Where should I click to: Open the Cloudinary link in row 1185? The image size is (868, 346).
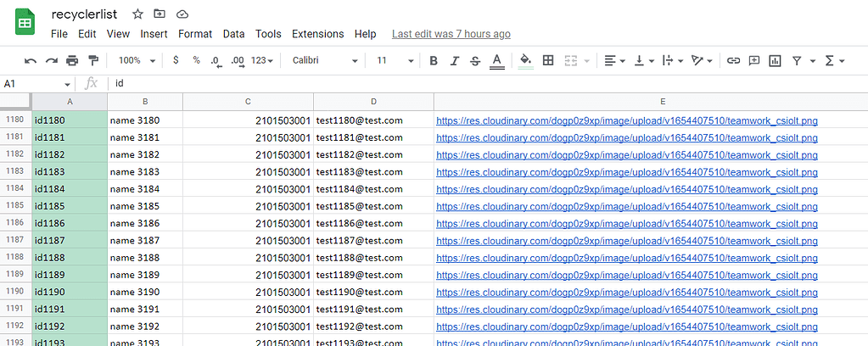627,206
